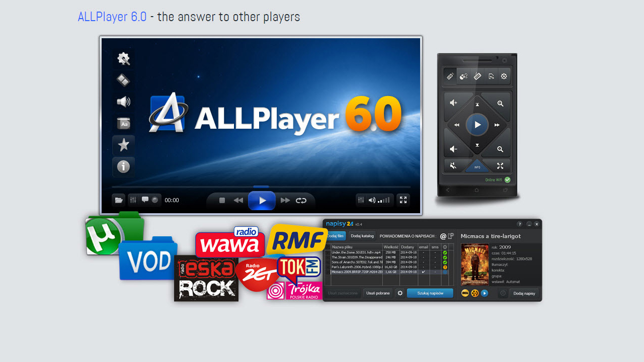Tick the checkbox for Under.the.Dome file row

(328, 252)
